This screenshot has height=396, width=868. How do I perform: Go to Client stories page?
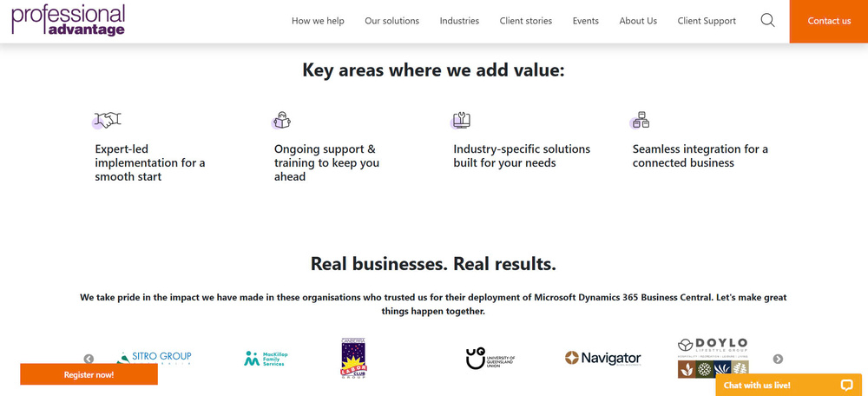click(525, 21)
